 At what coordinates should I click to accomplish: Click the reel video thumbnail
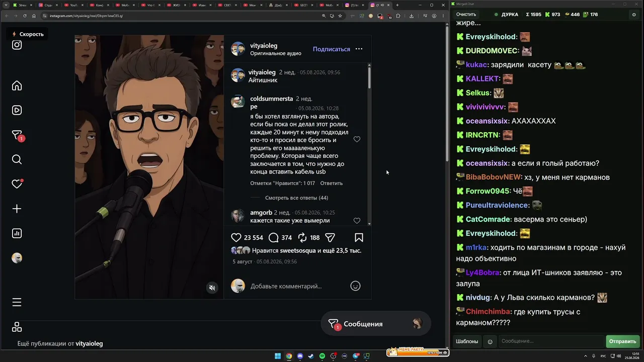pos(149,167)
